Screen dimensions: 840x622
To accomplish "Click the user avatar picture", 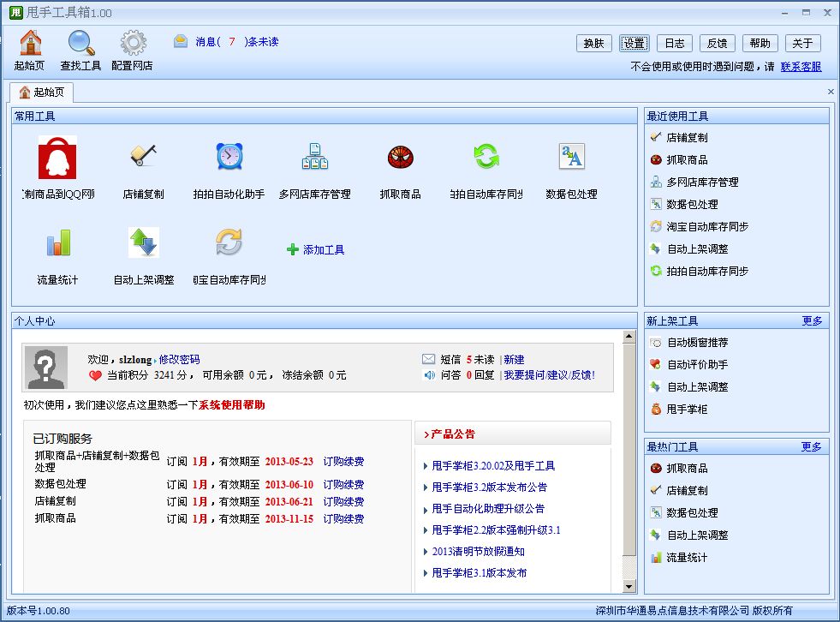I will point(45,368).
